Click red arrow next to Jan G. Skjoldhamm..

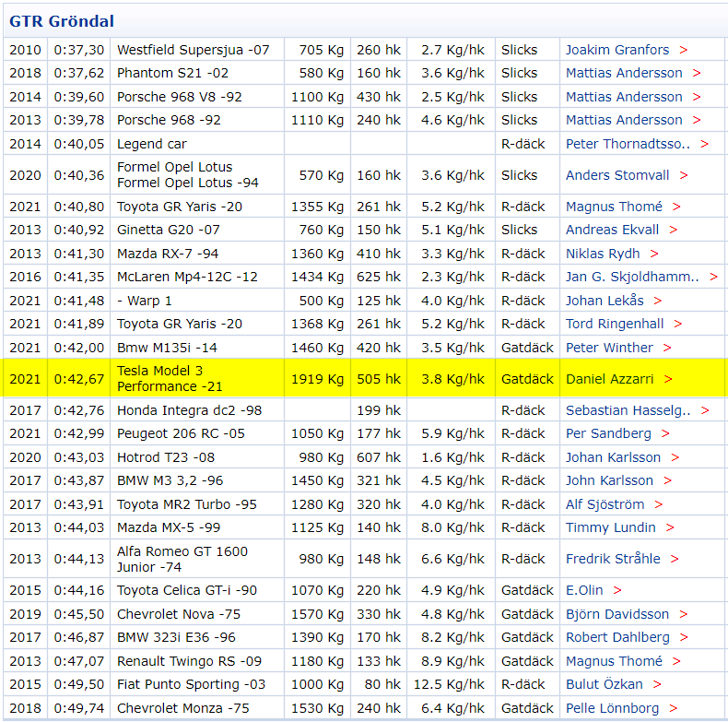(x=713, y=277)
